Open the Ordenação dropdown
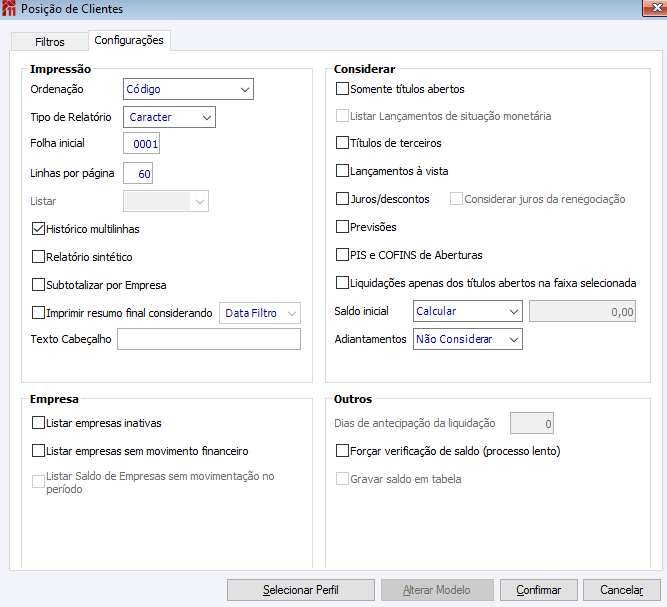Image resolution: width=667 pixels, height=607 pixels. [188, 90]
